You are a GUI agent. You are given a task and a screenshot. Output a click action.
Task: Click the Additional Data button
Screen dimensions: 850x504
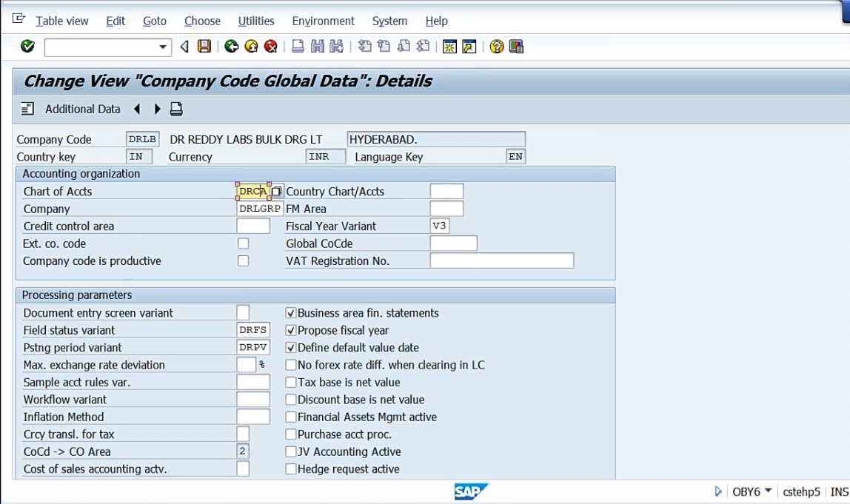point(82,109)
